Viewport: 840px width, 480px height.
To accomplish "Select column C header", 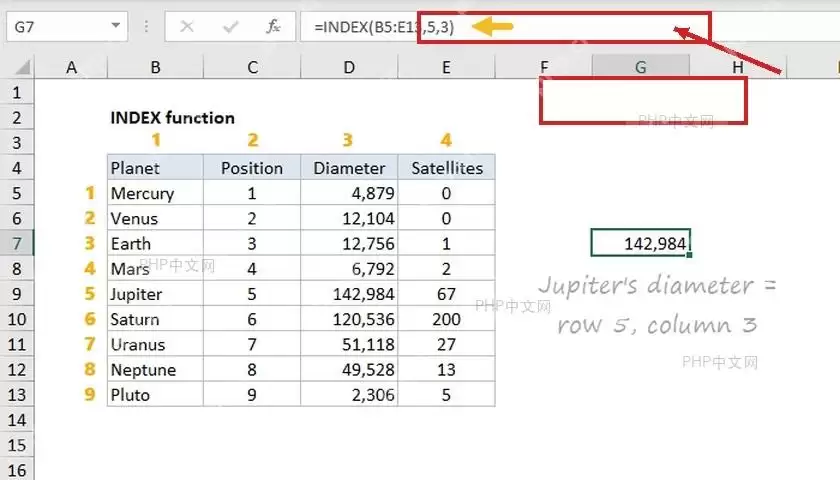I will click(252, 67).
